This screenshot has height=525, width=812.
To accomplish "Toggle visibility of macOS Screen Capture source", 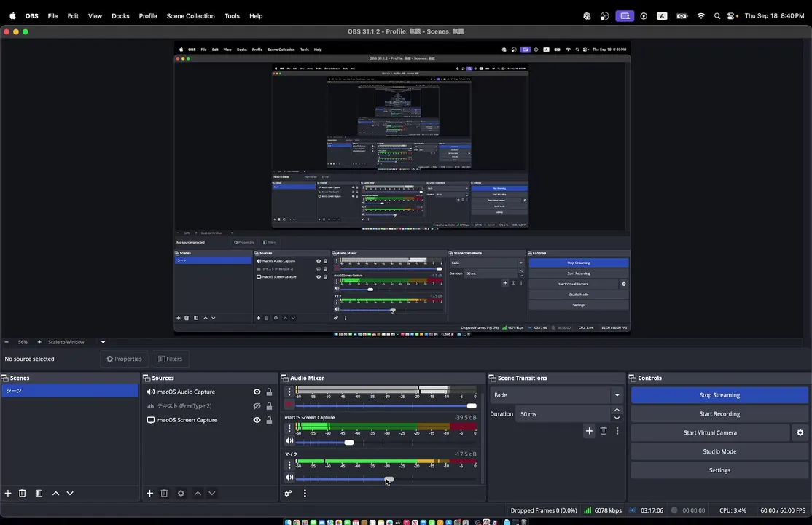I will coord(257,420).
